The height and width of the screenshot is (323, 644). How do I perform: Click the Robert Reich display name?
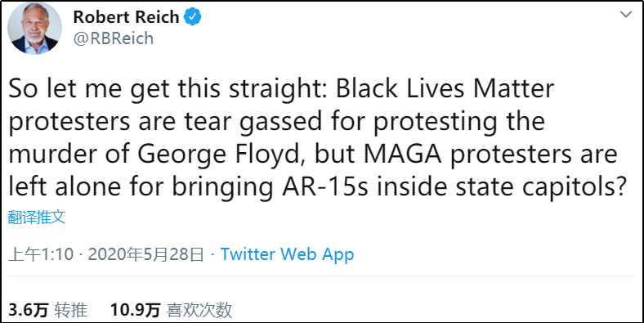click(127, 17)
